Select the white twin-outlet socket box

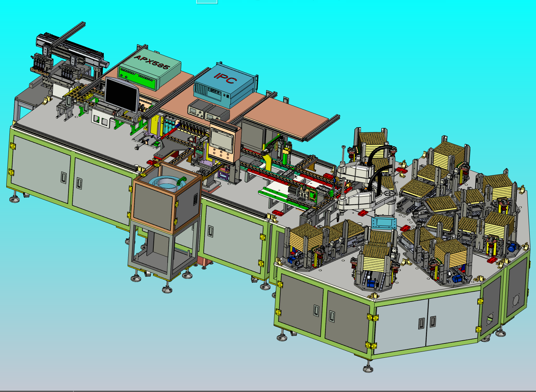[101, 117]
